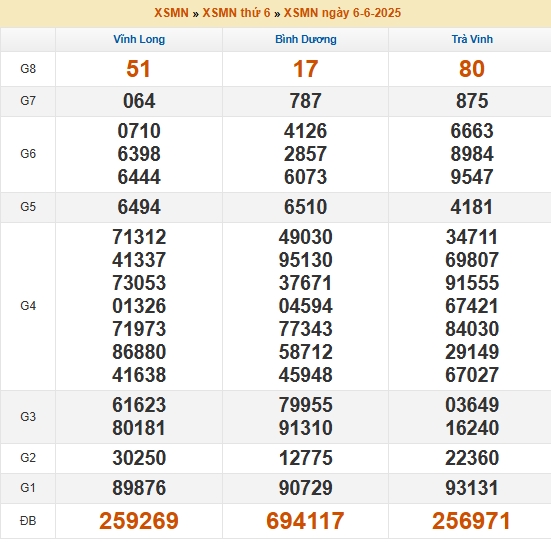Click G4 number 91555

[472, 283]
